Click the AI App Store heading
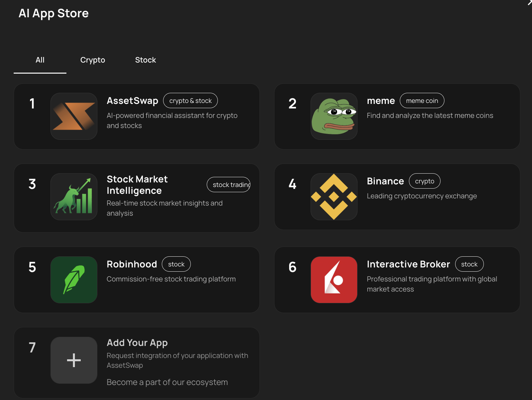532x400 pixels. pos(54,13)
